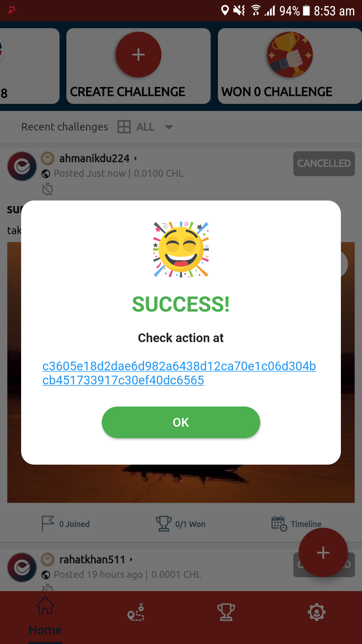Open the transaction hash link
Viewport: 362px width, 644px height.
tap(179, 373)
